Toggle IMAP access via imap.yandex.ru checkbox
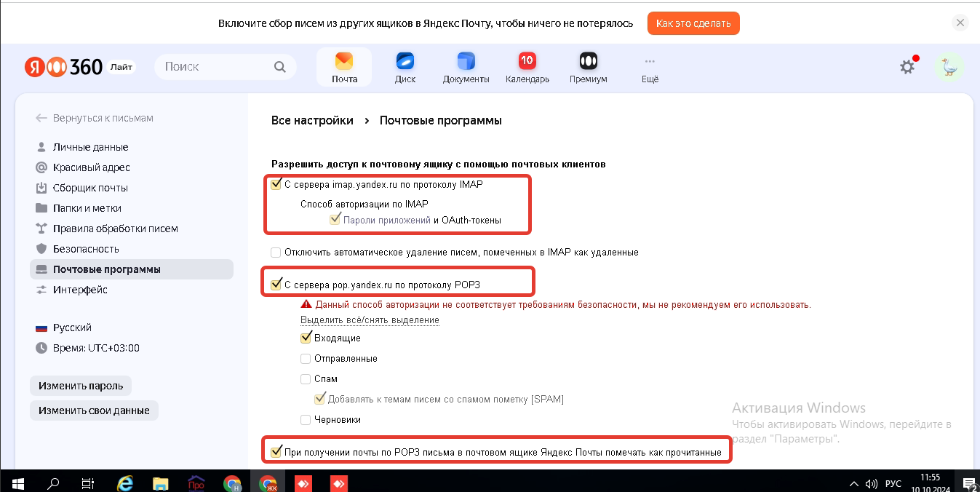This screenshot has width=980, height=492. [x=276, y=184]
